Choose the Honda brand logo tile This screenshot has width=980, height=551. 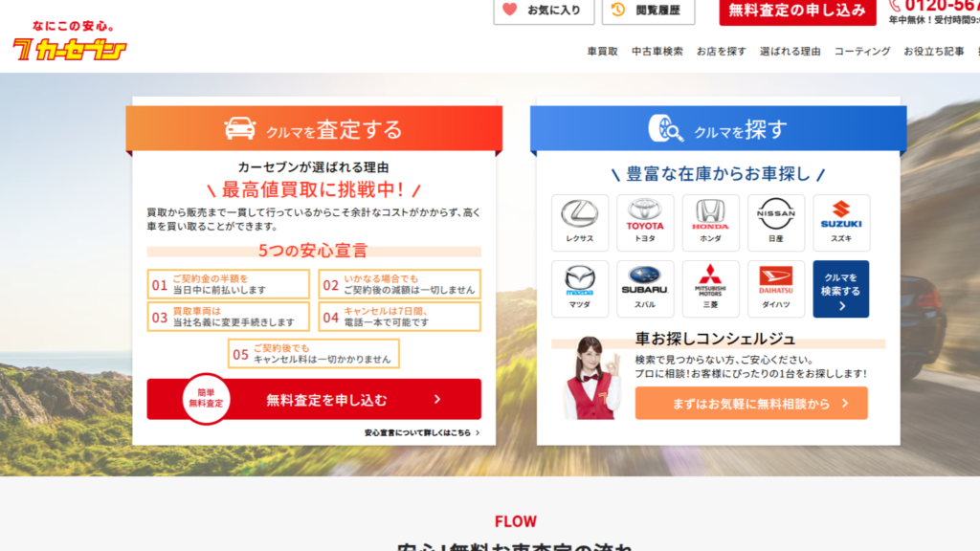tap(710, 222)
